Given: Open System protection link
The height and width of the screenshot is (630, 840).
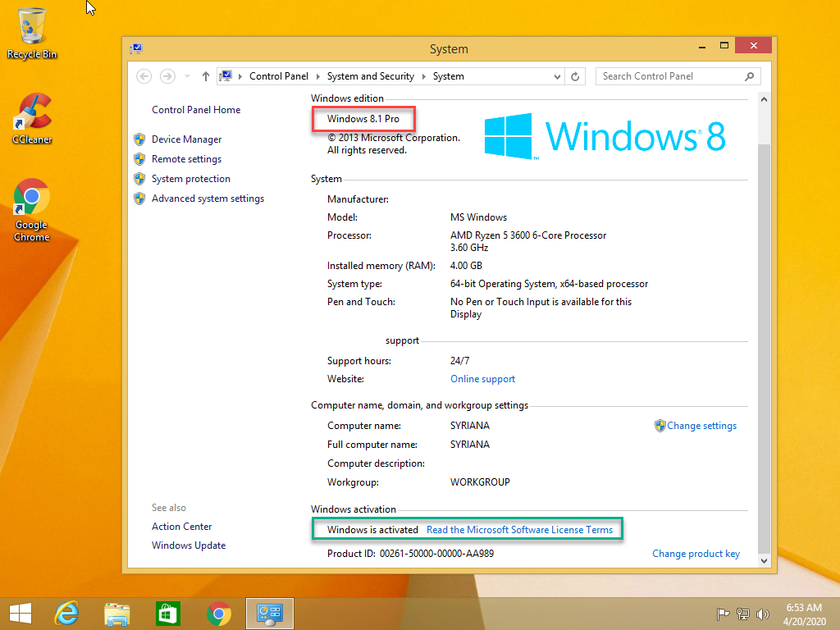Looking at the screenshot, I should pos(190,179).
